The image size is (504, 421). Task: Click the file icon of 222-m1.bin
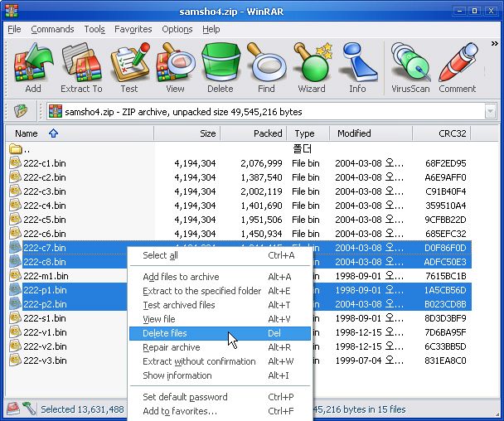(x=15, y=276)
